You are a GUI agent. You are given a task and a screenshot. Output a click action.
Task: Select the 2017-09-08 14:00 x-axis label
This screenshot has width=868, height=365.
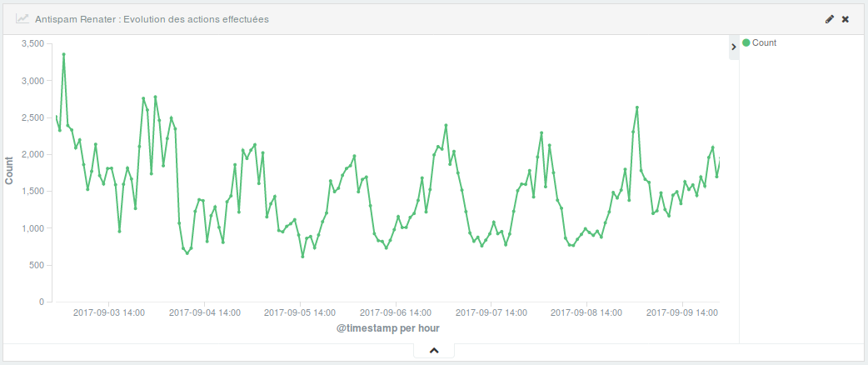pos(586,313)
